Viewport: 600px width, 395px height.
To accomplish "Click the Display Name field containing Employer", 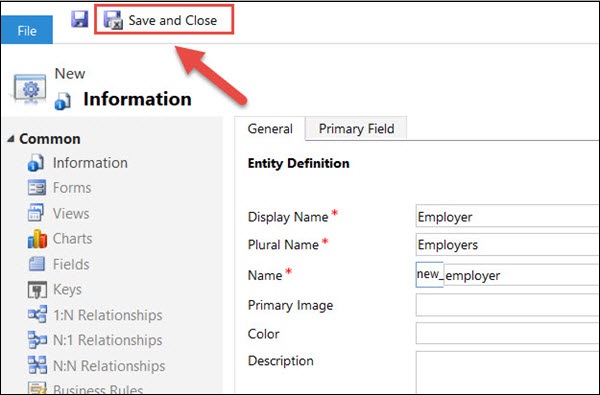I will 507,216.
